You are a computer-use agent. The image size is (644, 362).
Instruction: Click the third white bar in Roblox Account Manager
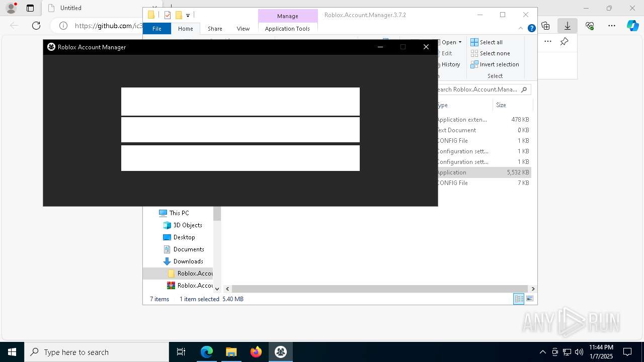click(x=240, y=158)
